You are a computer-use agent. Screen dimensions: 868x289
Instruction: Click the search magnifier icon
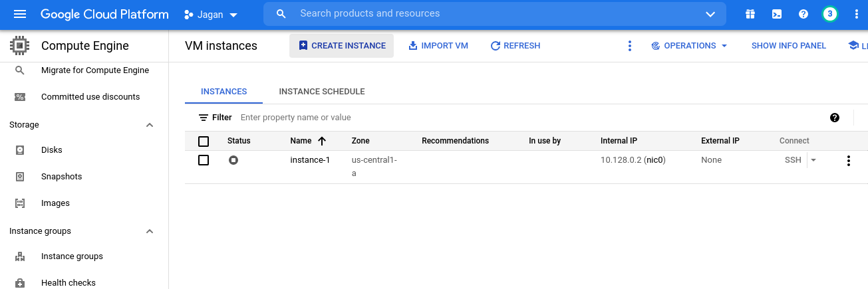(281, 14)
